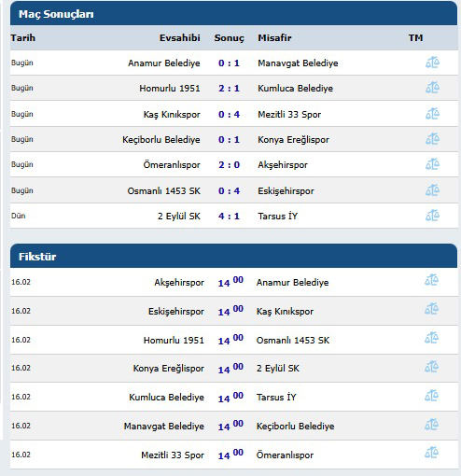Select Mezitli 33 Spor in results table
Screen dimensions: 461x476
point(289,114)
